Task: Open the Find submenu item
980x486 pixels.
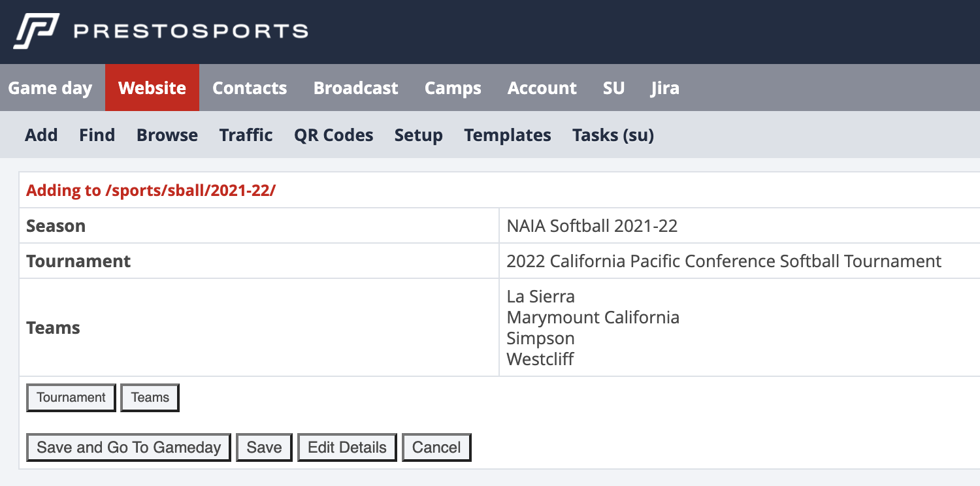Action: (x=97, y=135)
